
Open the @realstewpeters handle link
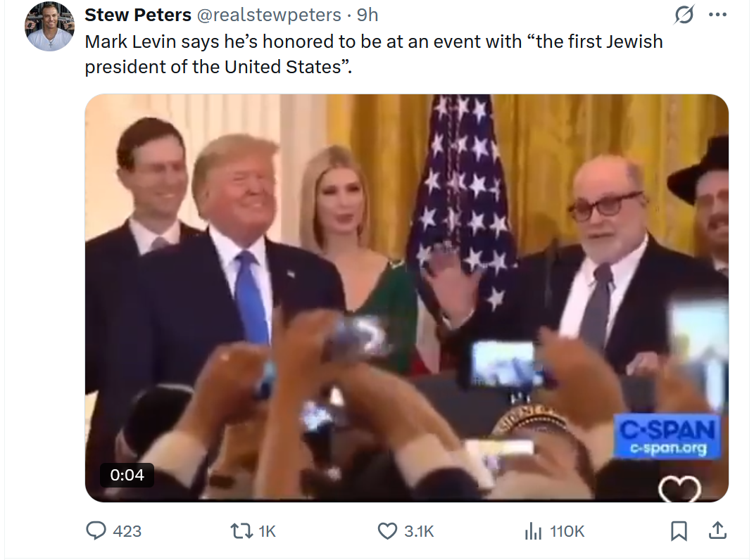(269, 15)
